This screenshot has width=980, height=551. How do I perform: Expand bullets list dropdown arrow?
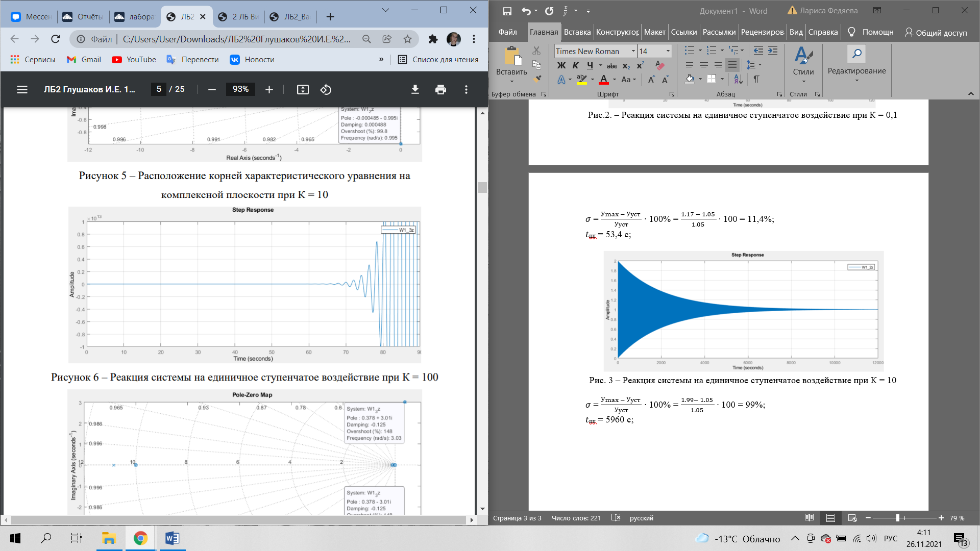tap(700, 51)
